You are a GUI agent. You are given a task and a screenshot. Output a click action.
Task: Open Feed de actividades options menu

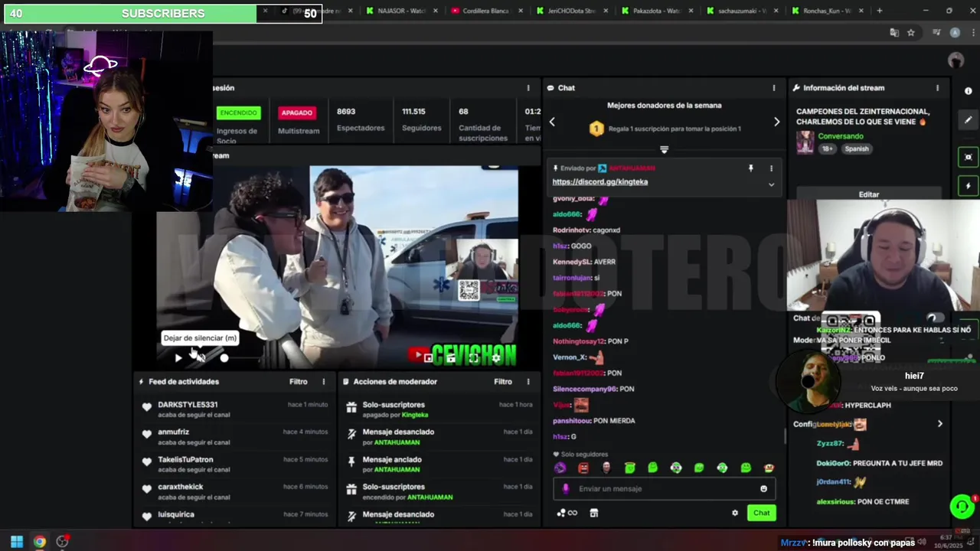click(323, 381)
